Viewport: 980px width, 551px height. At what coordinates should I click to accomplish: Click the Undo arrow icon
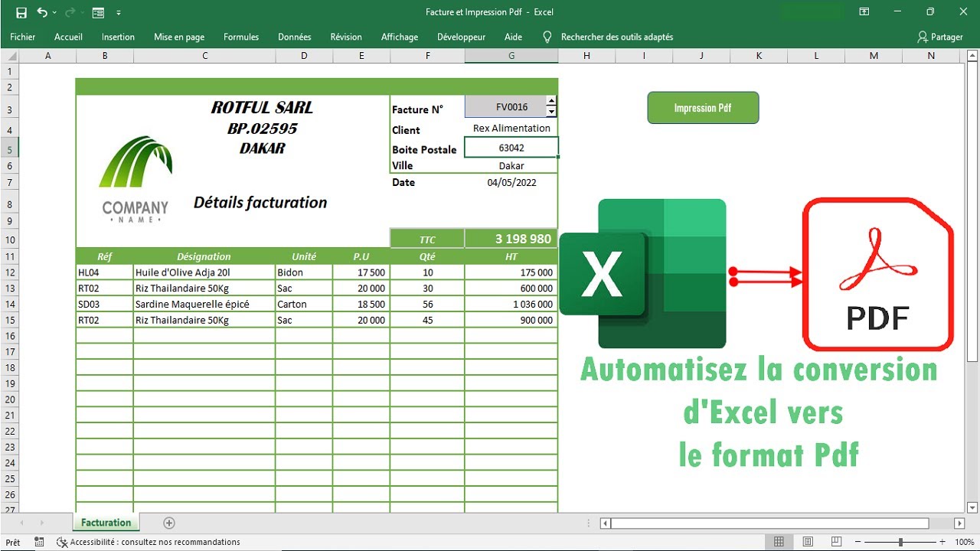coord(42,12)
